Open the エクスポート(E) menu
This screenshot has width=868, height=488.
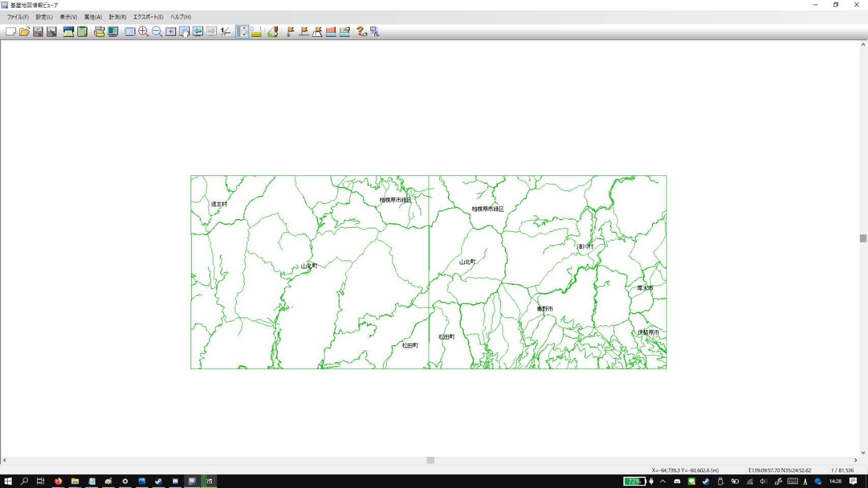(x=148, y=17)
